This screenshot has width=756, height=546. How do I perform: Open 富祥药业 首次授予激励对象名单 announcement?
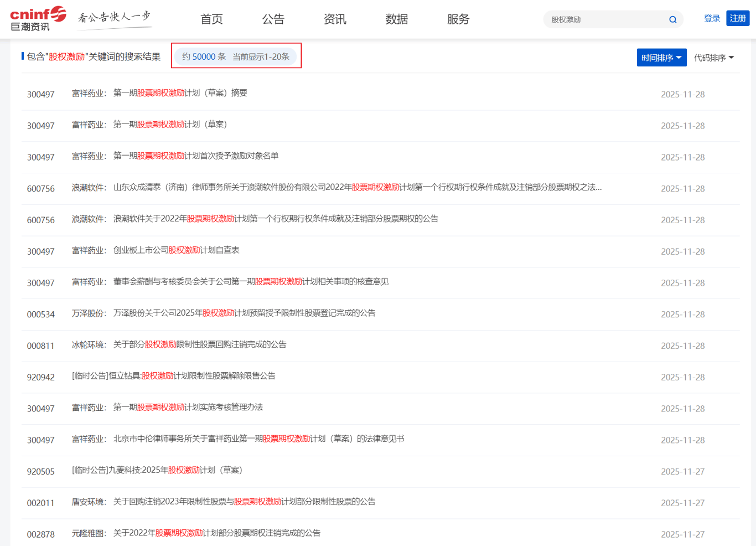(x=196, y=156)
